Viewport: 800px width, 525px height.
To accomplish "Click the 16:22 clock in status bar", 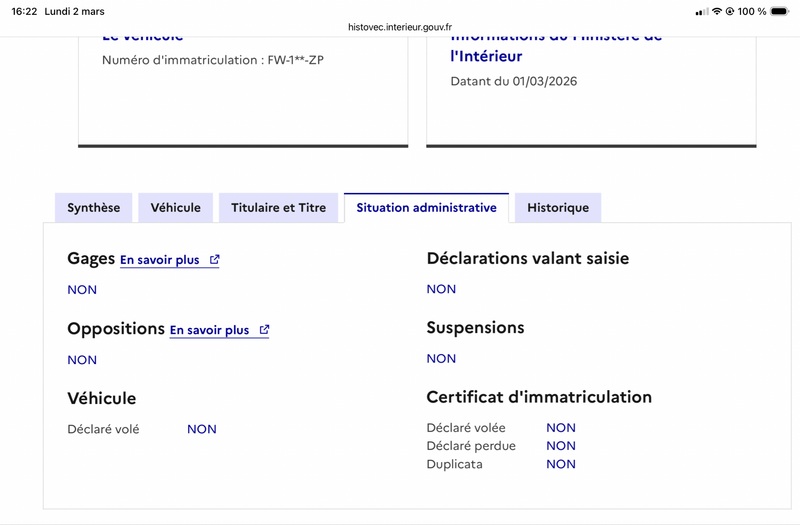I will (27, 11).
